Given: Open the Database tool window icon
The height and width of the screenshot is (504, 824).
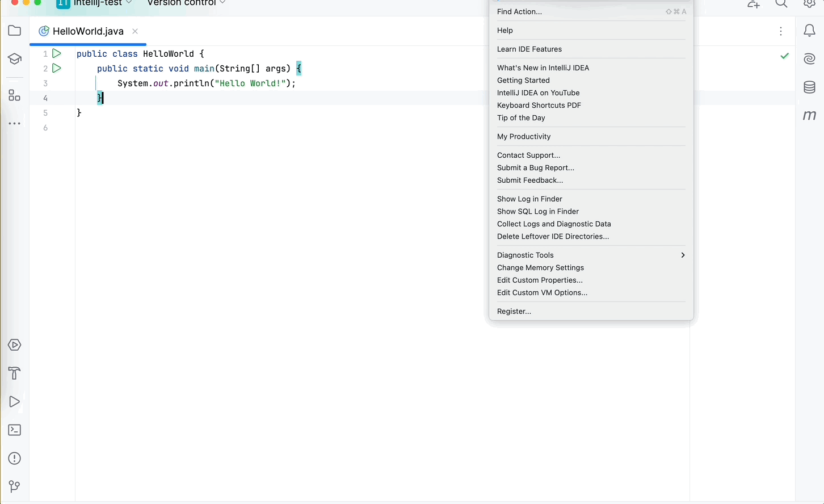Looking at the screenshot, I should point(810,87).
